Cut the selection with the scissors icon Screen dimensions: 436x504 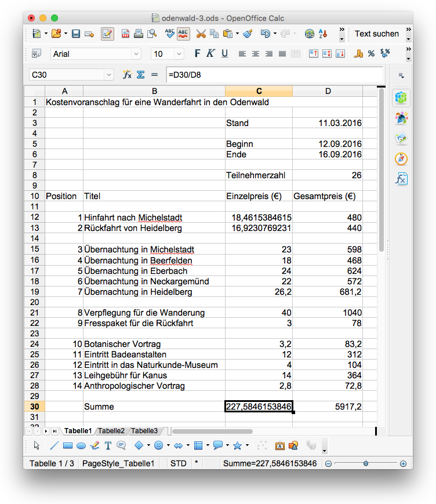[x=201, y=34]
